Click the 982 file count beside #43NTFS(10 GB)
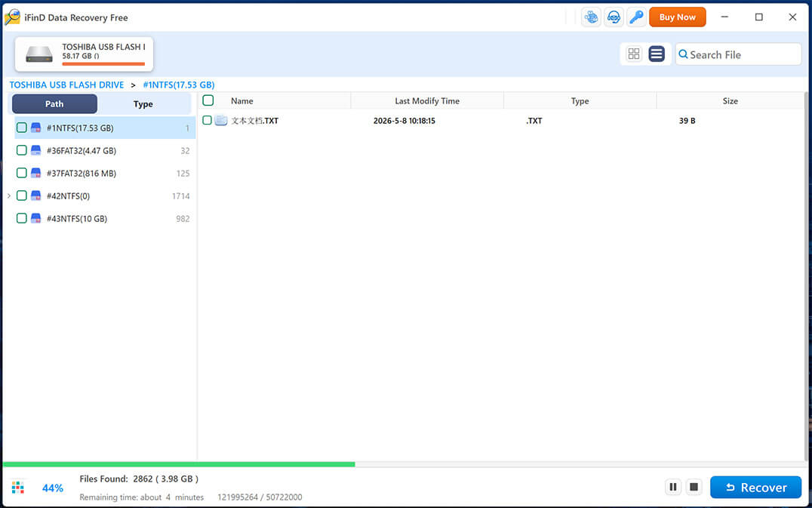The image size is (812, 508). click(183, 219)
